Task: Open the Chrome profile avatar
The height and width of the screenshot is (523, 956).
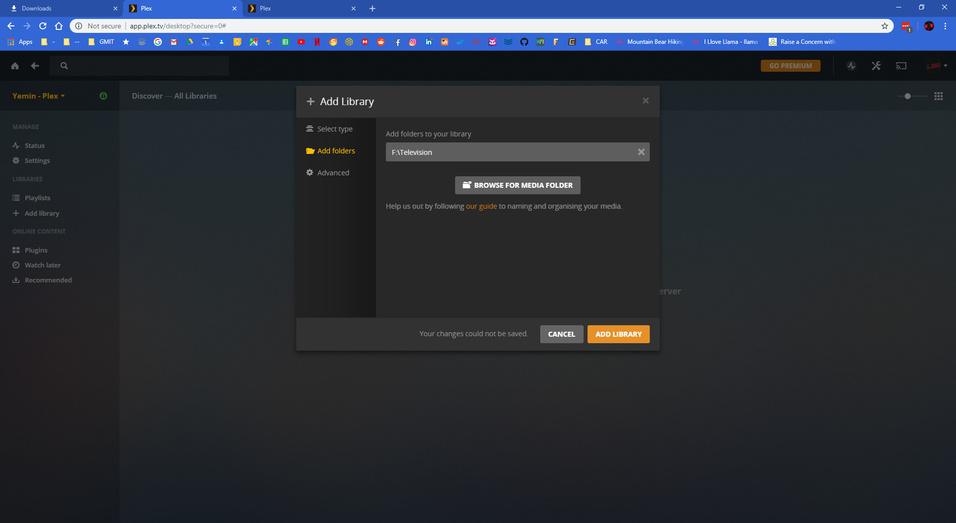Action: pos(929,26)
